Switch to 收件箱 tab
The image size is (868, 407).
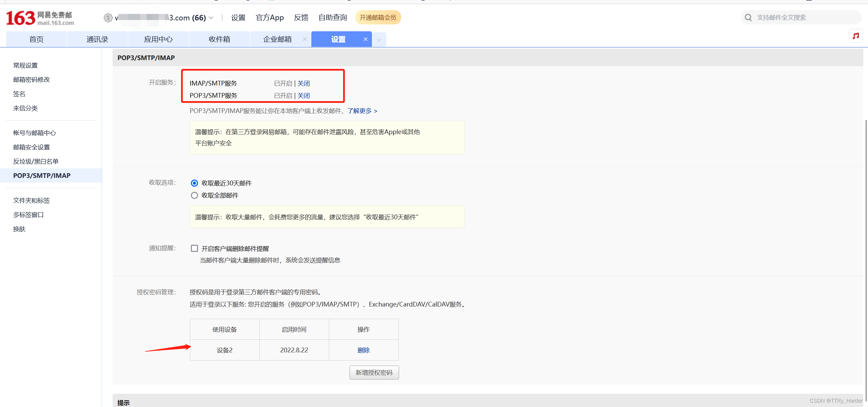(219, 39)
